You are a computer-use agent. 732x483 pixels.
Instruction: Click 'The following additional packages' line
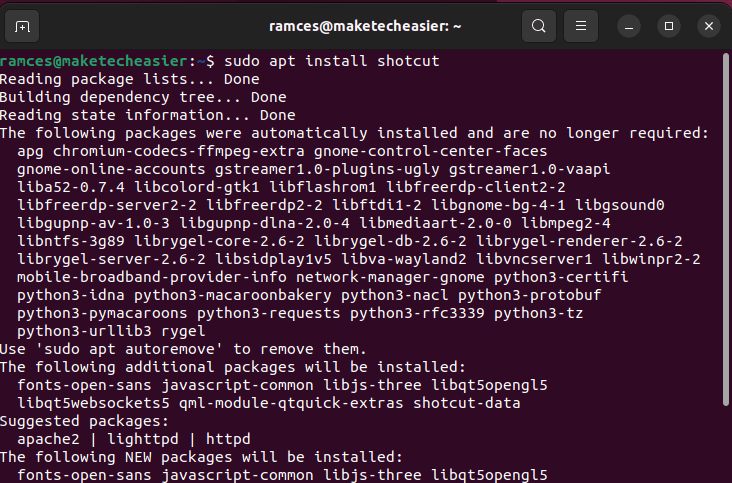pos(233,367)
